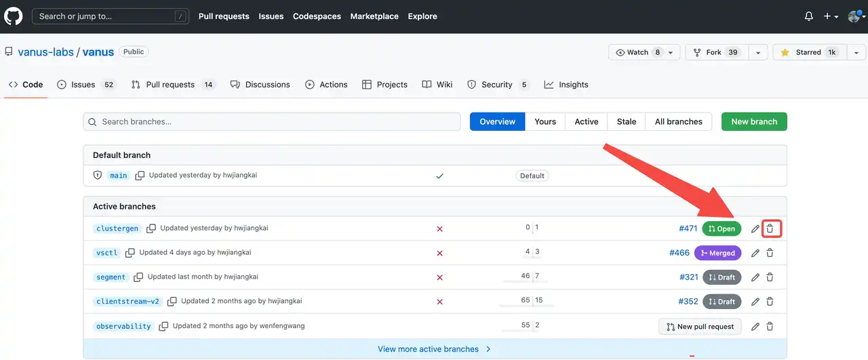Switch to the repository Pull requests tab
Image resolution: width=868 pixels, height=360 pixels.
coord(173,85)
